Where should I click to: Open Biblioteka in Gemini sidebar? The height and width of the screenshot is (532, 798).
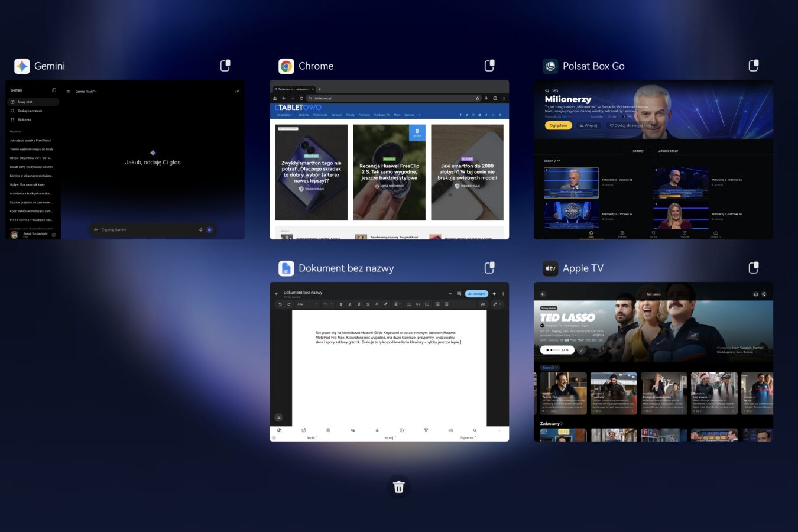point(21,119)
